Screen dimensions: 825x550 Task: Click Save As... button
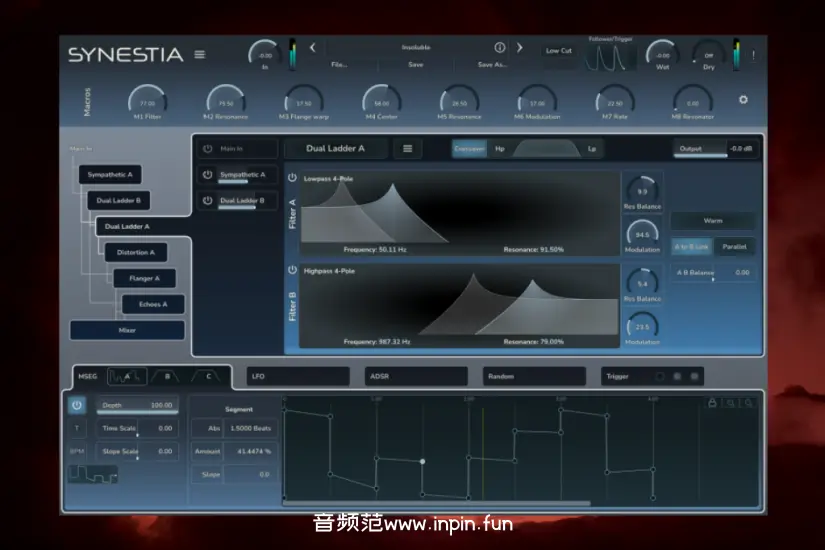492,65
